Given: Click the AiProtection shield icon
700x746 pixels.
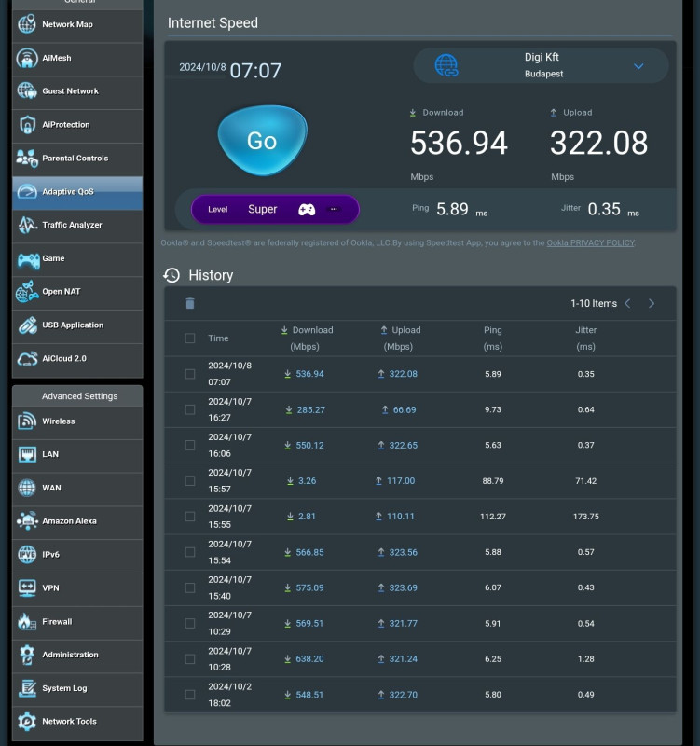Looking at the screenshot, I should pos(27,125).
